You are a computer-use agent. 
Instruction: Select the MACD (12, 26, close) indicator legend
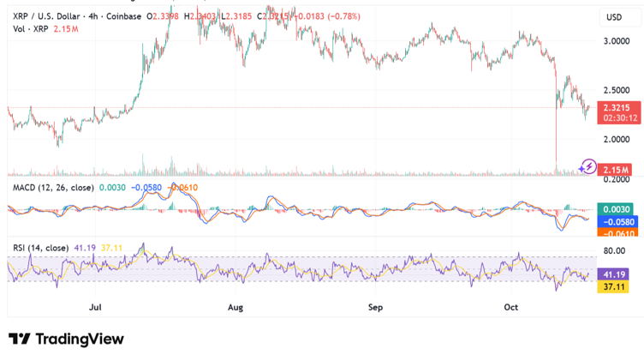53,187
